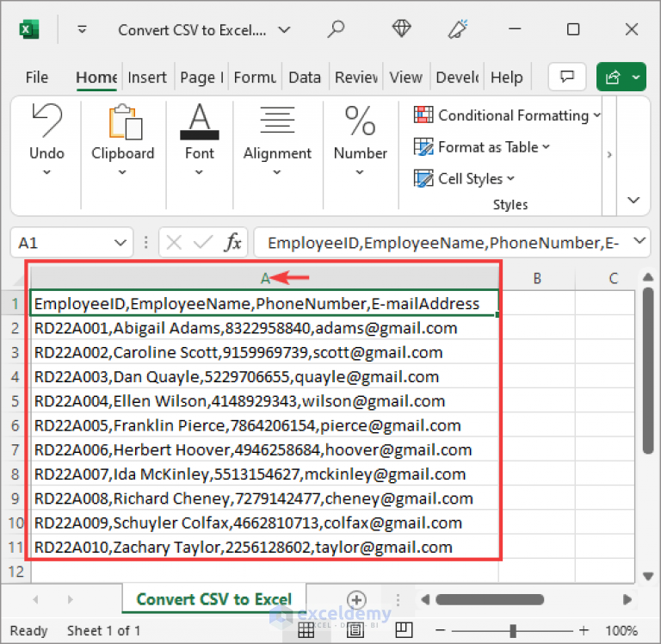Switch to the Page Layout tab

201,77
